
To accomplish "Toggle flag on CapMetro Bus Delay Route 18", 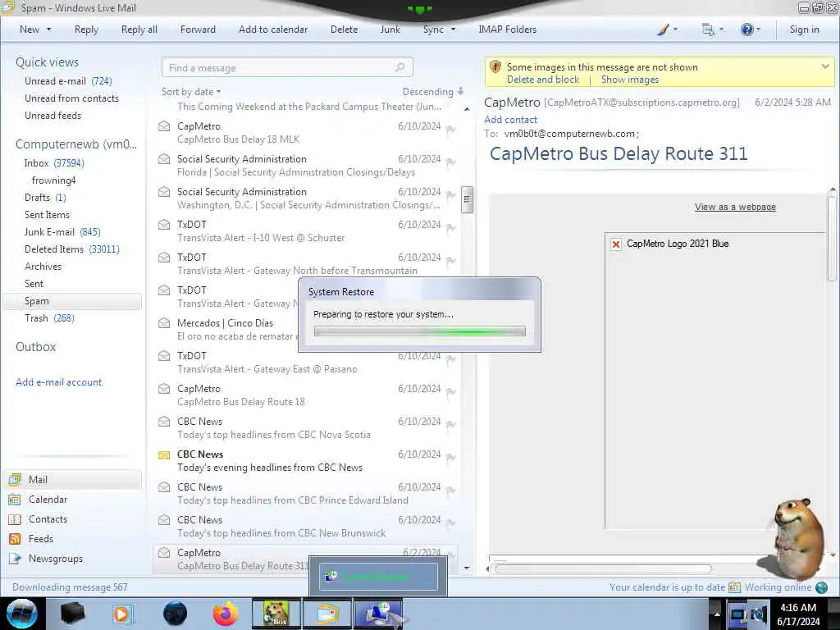I will click(x=451, y=392).
